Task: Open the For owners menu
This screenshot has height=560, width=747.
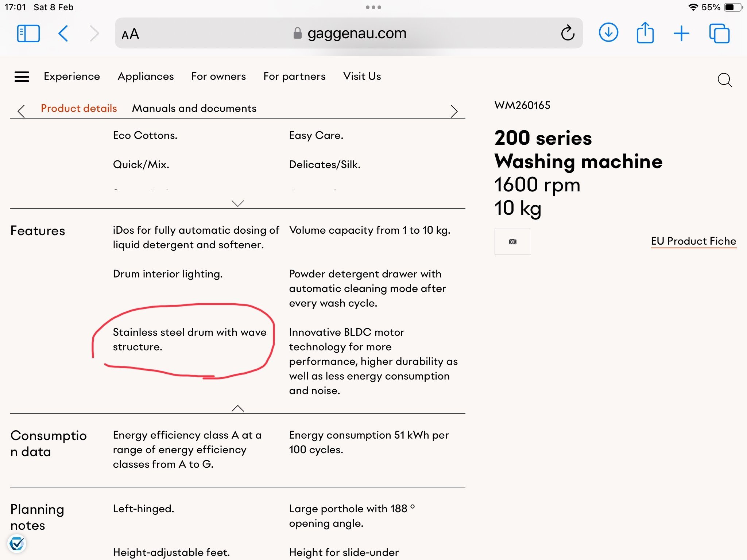Action: [x=218, y=76]
